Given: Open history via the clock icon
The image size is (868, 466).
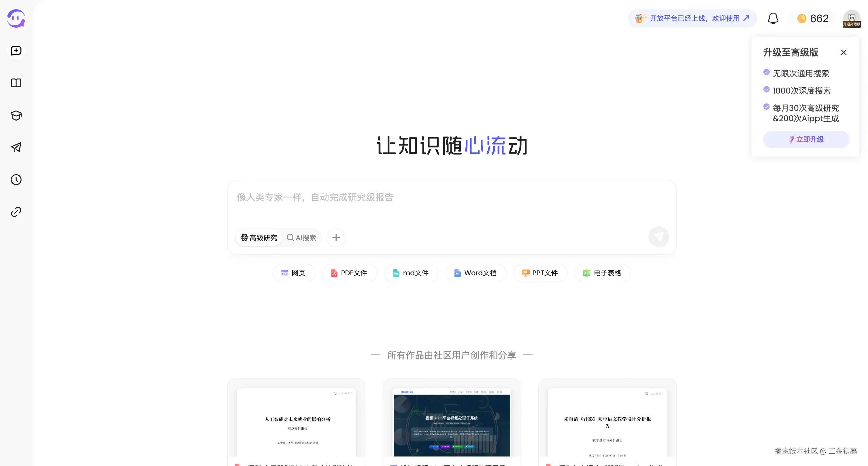Looking at the screenshot, I should pyautogui.click(x=16, y=180).
